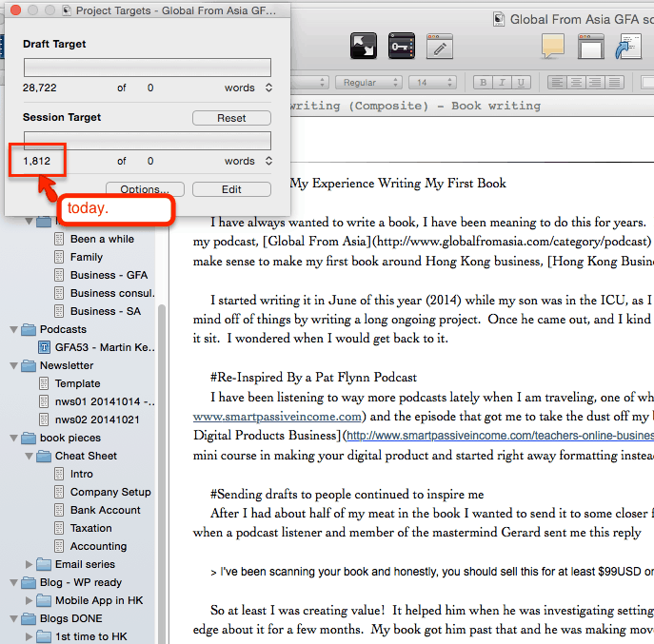
Task: Click the Cheat Sheet folder icon
Action: click(44, 456)
